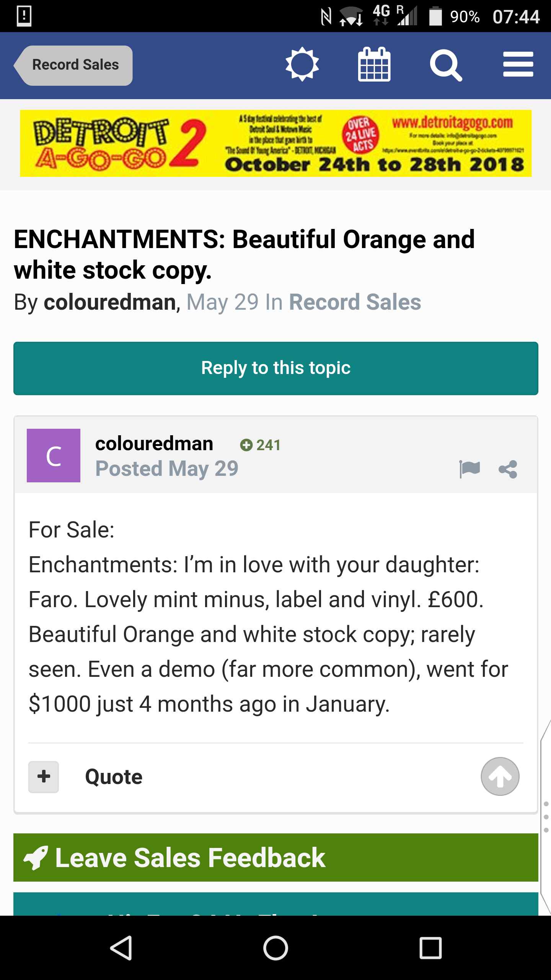Viewport: 551px width, 980px height.
Task: Tap the Record Sales back breadcrumb
Action: coord(73,65)
